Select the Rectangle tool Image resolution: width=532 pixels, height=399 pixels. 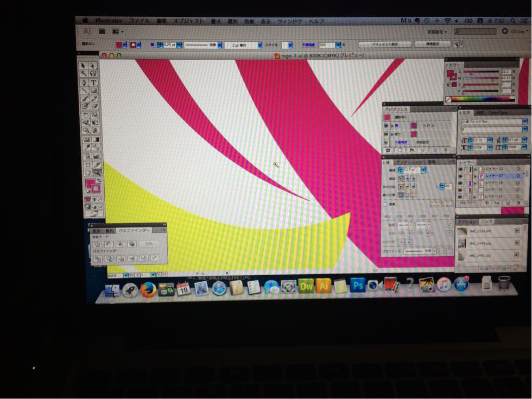point(93,90)
